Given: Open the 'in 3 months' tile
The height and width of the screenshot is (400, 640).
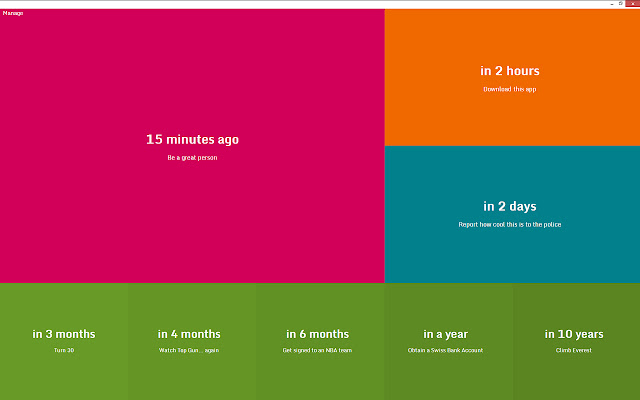Looking at the screenshot, I should (64, 334).
